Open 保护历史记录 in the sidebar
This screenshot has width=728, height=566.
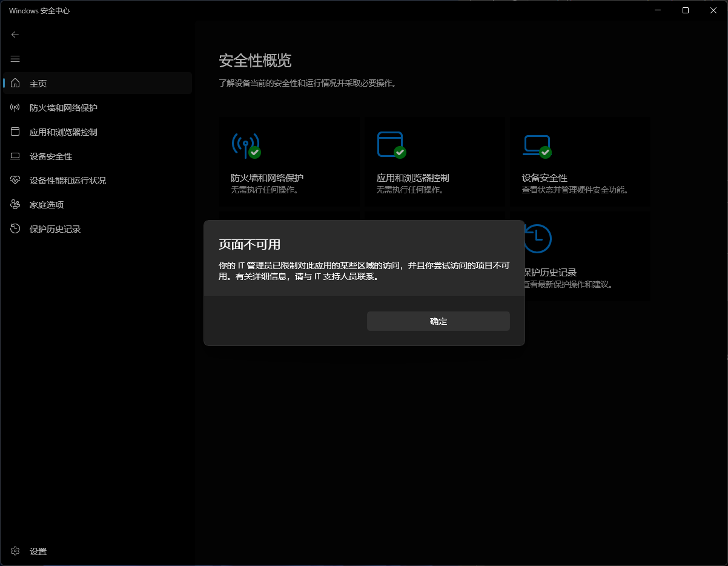(55, 229)
